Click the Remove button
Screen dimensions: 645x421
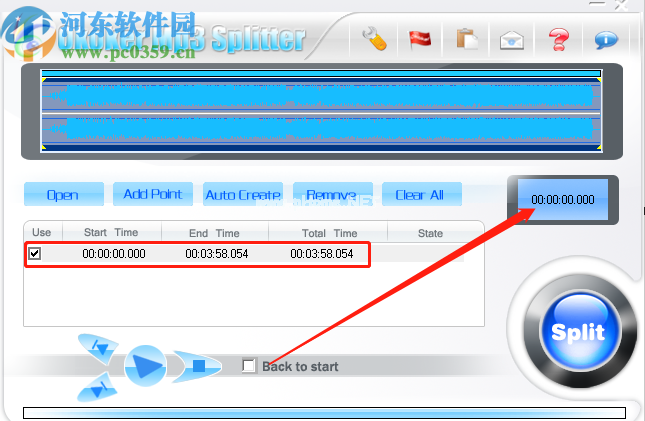pos(333,194)
